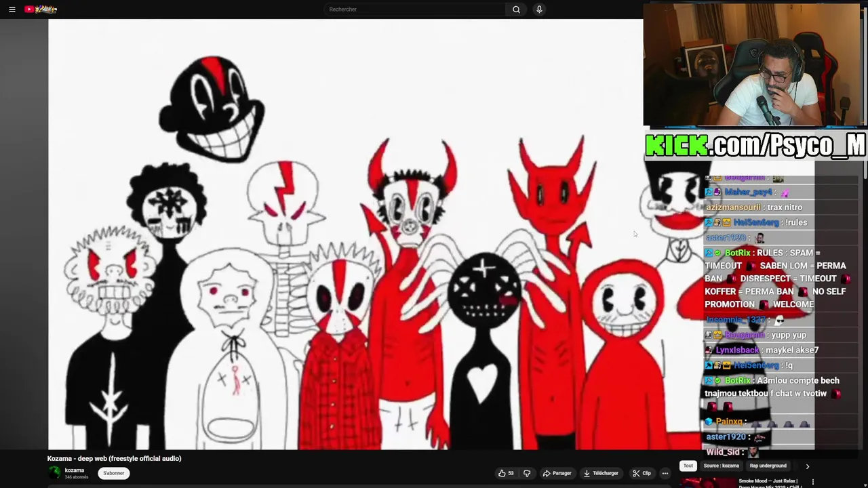Click chat username Painxq
Screen dimensions: 868x488
(729, 422)
